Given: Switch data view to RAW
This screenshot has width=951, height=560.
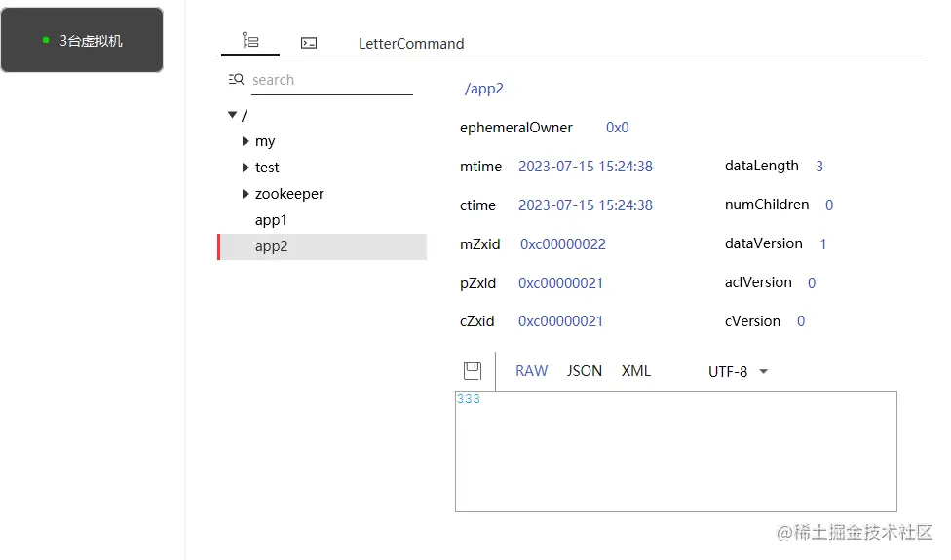Looking at the screenshot, I should tap(531, 371).
